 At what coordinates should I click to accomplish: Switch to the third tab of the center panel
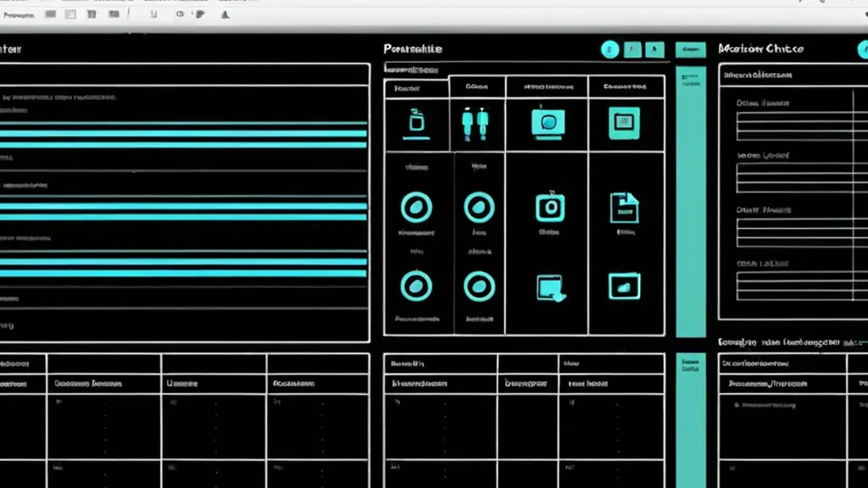pyautogui.click(x=547, y=87)
